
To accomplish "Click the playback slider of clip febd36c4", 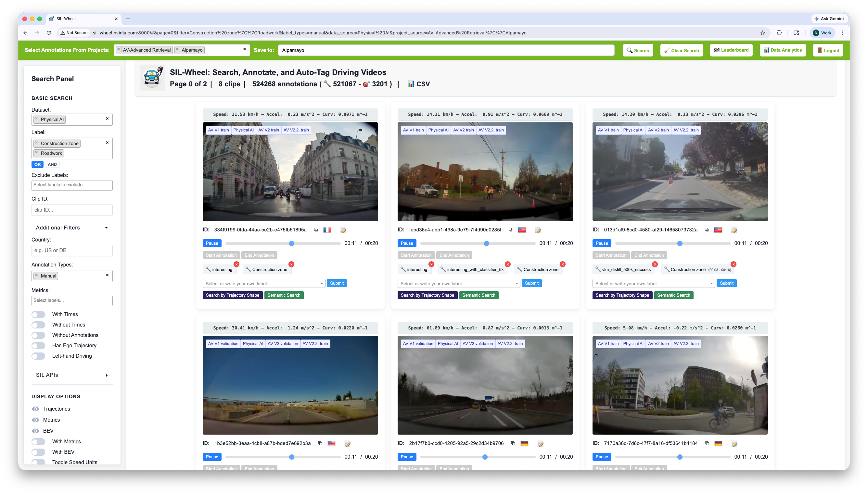I will click(x=478, y=244).
